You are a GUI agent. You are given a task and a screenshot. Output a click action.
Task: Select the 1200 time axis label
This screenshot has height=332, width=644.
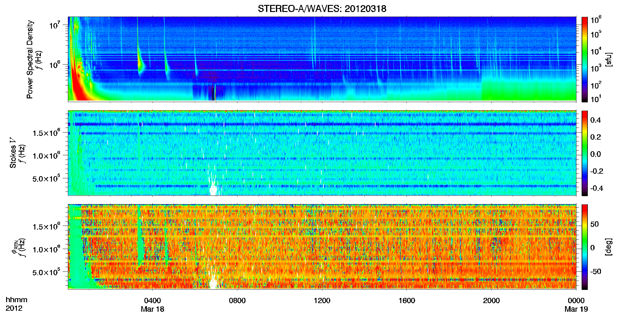pyautogui.click(x=322, y=301)
